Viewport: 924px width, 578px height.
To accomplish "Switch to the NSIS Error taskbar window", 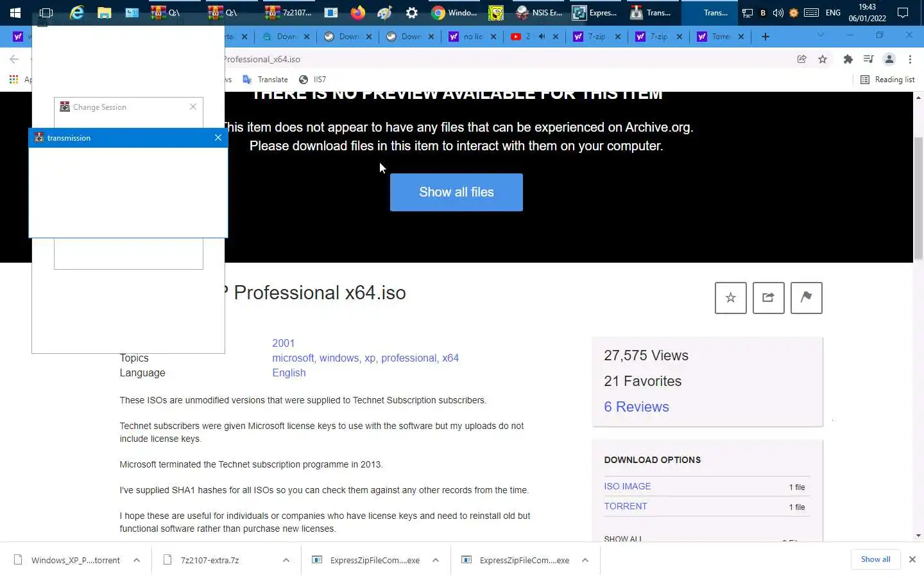I will point(540,12).
